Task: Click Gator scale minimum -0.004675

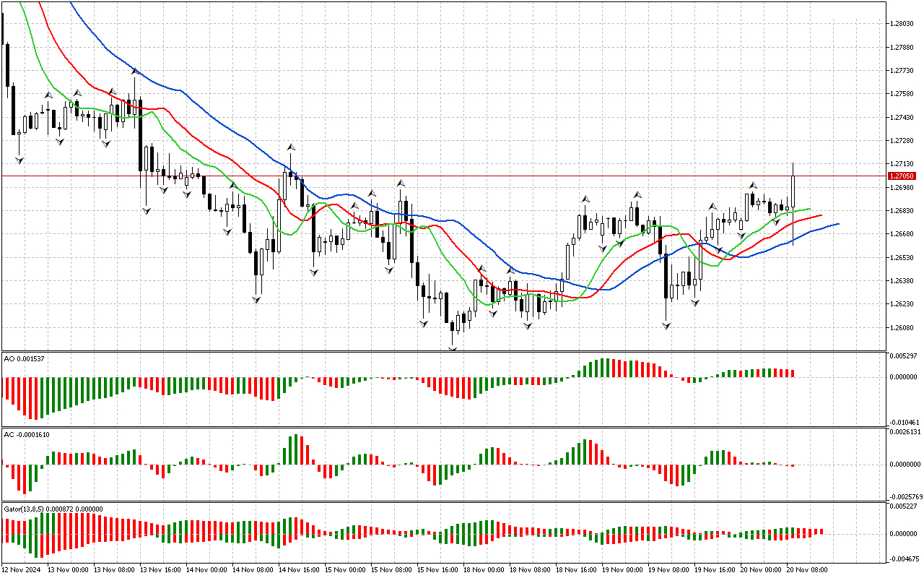Action: (x=905, y=558)
